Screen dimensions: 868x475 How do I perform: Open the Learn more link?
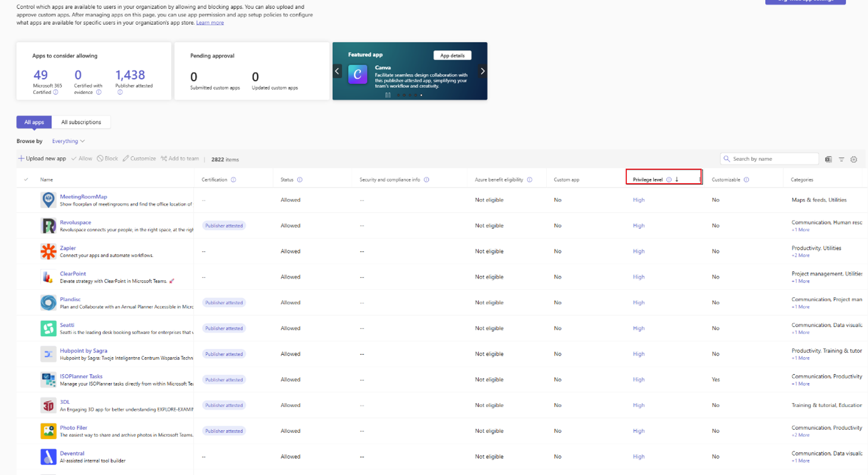[210, 22]
